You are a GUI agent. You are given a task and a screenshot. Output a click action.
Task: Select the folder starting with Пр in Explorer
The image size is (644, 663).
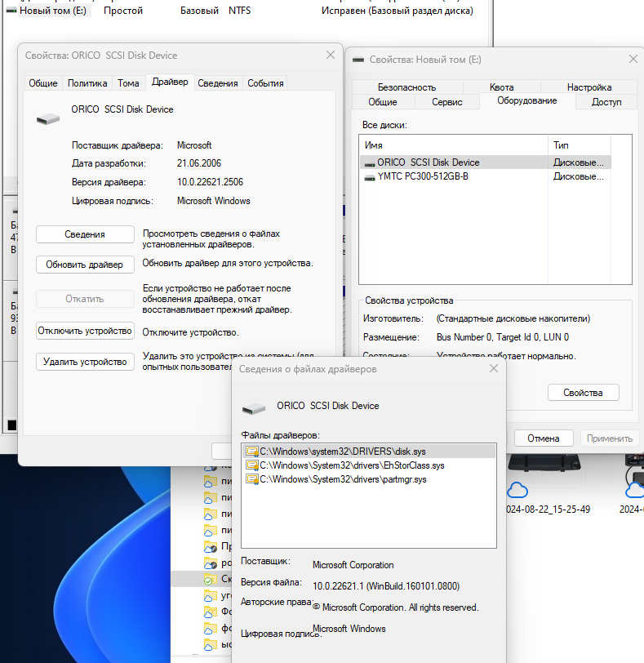tap(218, 546)
